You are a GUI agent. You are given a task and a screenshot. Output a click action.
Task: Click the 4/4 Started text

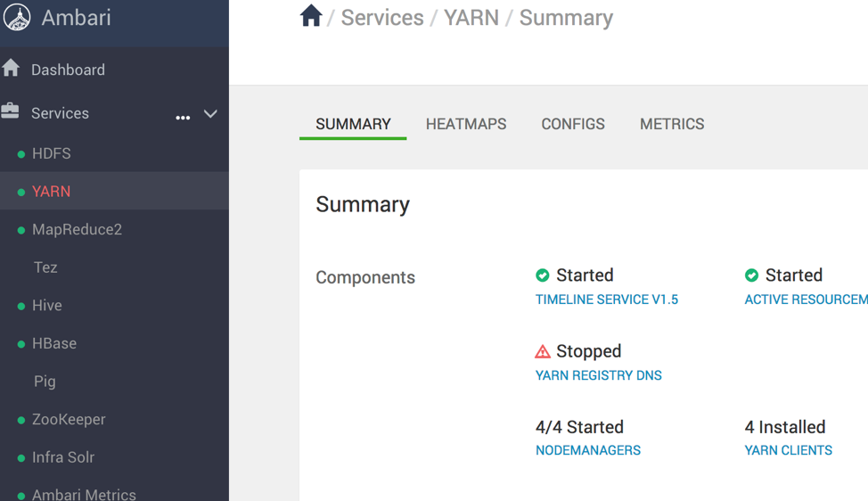[x=579, y=427]
